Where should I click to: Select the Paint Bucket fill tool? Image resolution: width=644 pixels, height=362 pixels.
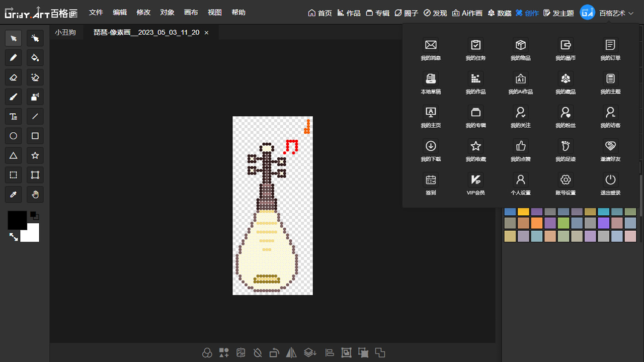(x=35, y=58)
